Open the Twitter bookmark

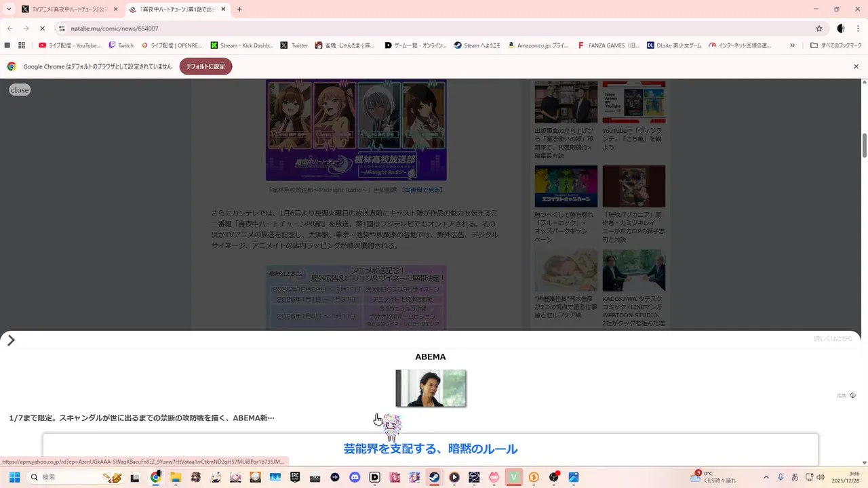[x=294, y=45]
